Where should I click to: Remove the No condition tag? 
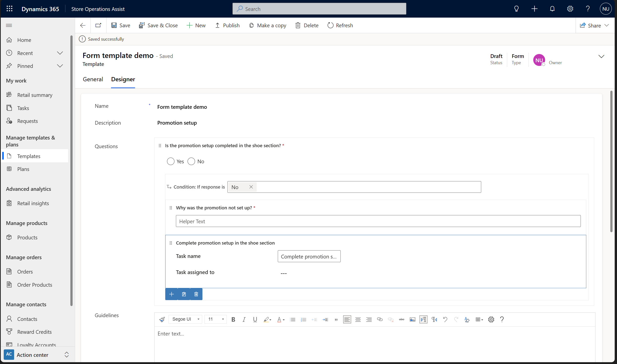pos(251,187)
